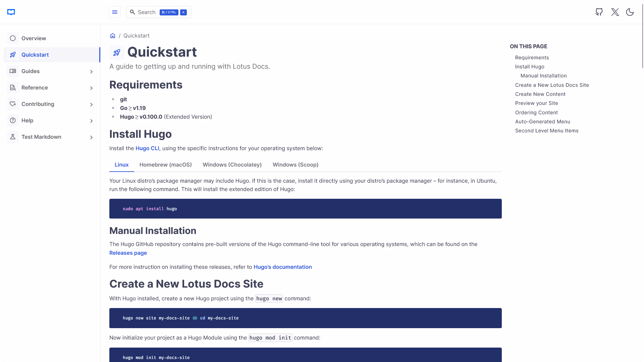Switch to Windows (Scoop) tab
Viewport: 644px width, 362px height.
pyautogui.click(x=296, y=165)
